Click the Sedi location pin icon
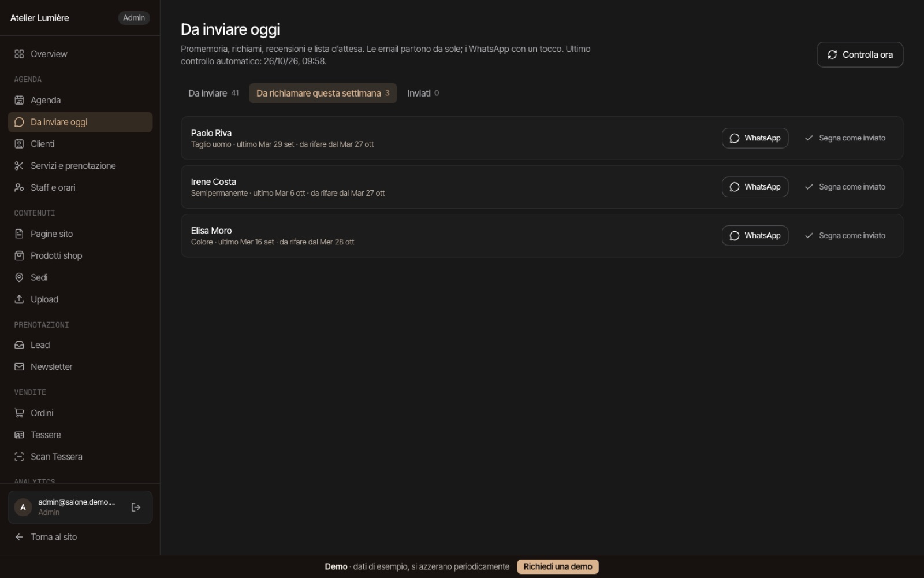924x578 pixels. click(x=19, y=277)
